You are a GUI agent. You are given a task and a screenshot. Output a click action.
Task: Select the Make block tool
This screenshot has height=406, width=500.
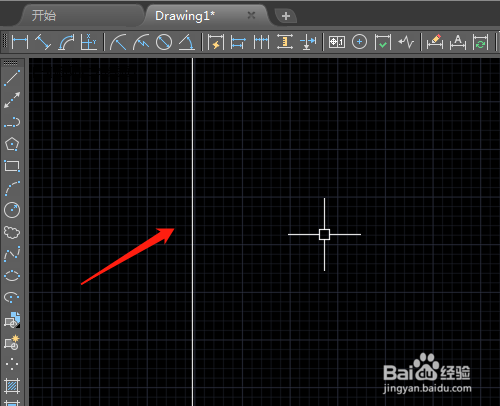click(12, 342)
